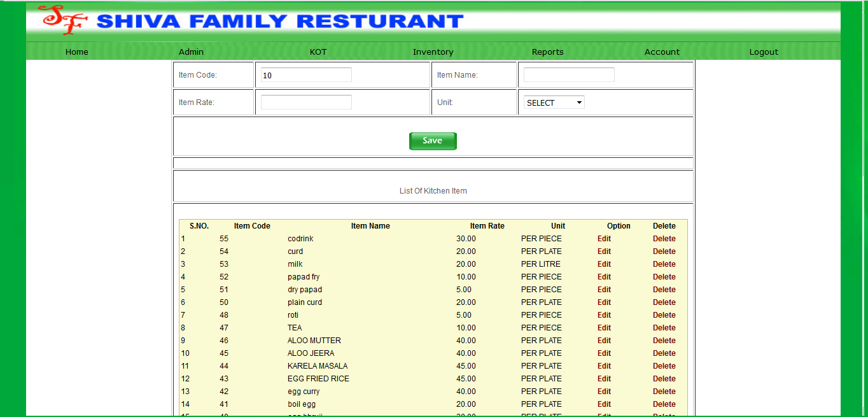Edit the KARELA MASALA item

(x=604, y=366)
